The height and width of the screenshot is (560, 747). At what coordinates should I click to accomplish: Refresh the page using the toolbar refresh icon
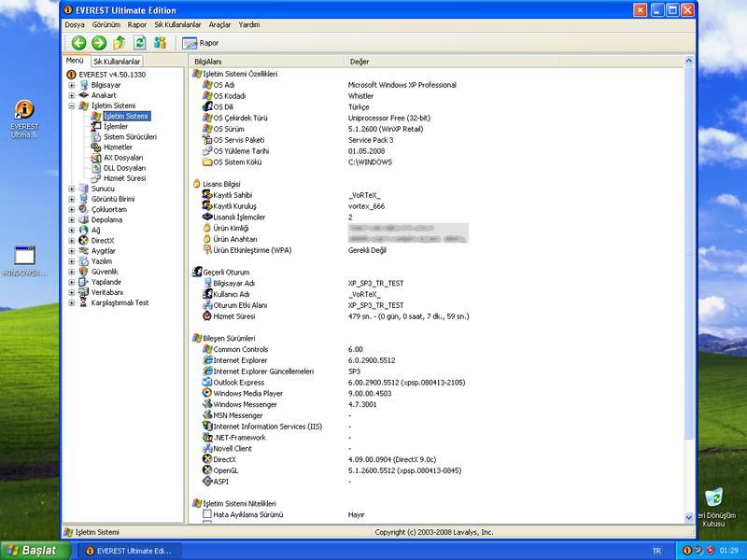[139, 43]
